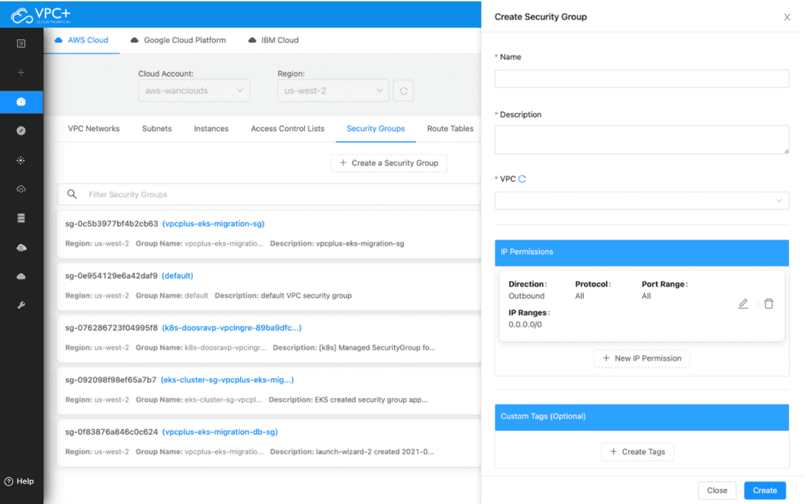Screen dimensions: 812x504
Task: Click the search magnifier icon in filter box
Action: click(72, 194)
